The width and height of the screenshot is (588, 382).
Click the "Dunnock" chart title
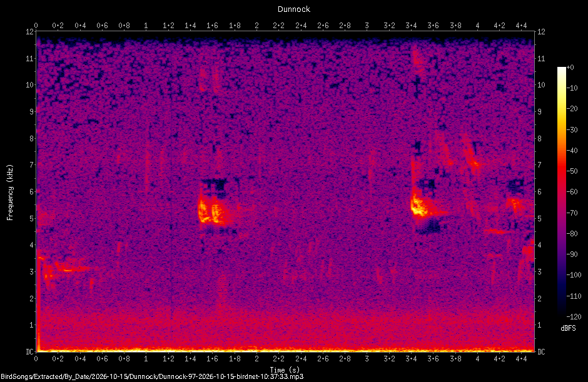(x=293, y=9)
